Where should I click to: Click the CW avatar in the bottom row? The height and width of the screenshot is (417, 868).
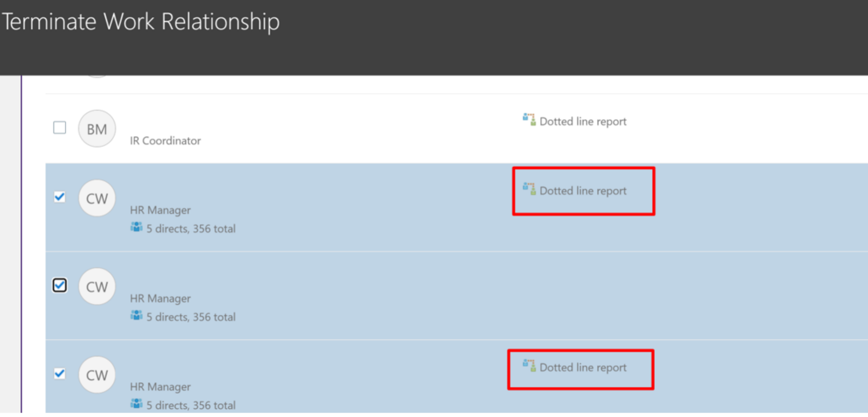point(97,374)
